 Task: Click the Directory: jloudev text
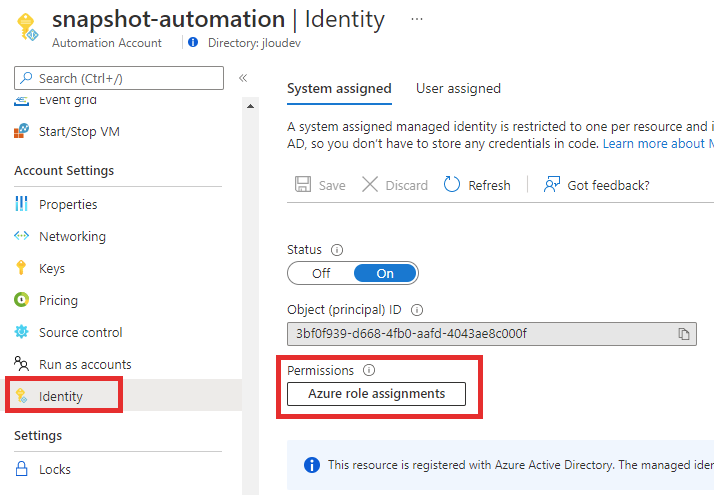[255, 43]
